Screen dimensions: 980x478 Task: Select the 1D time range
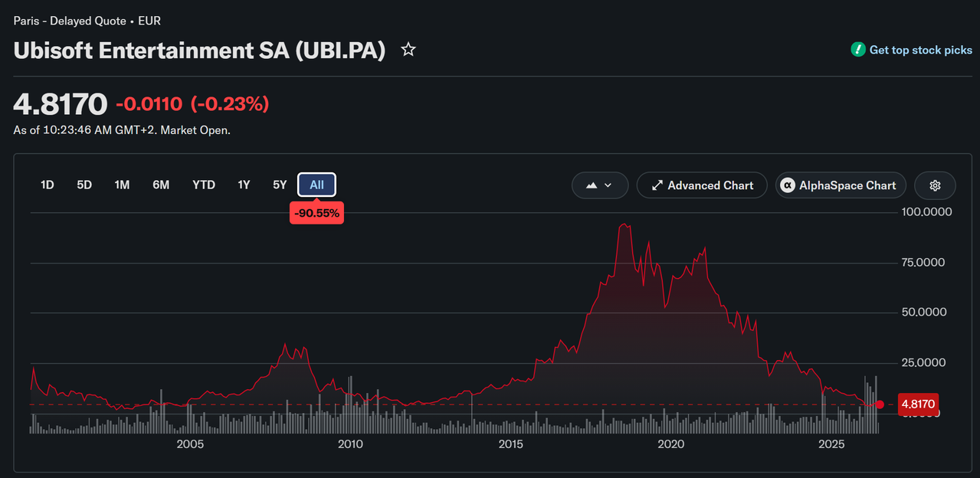tap(48, 185)
